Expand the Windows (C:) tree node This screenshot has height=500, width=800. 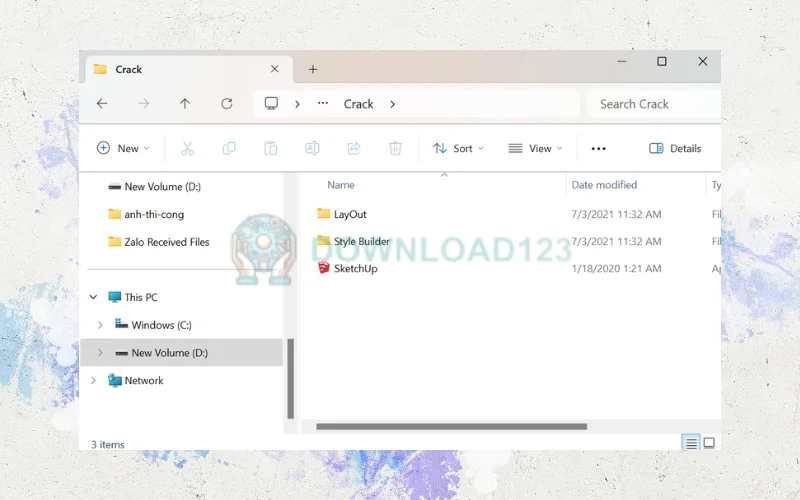click(100, 325)
